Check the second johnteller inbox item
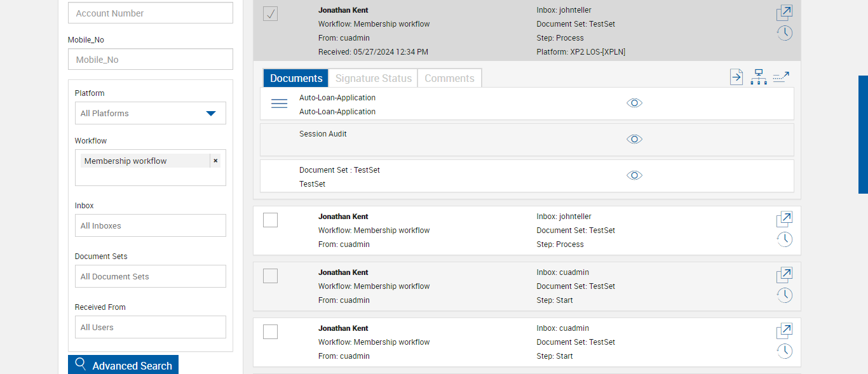Viewport: 868px width, 374px height. pyautogui.click(x=270, y=220)
